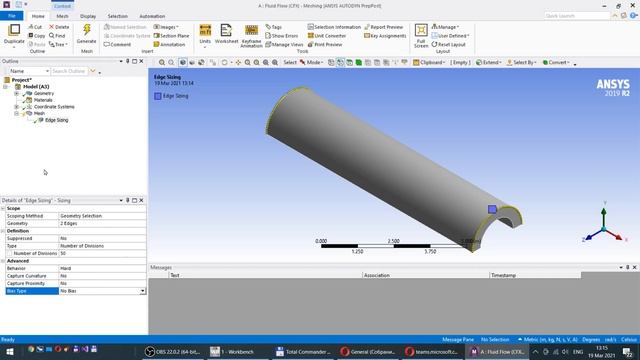Open the User Defined layout dropdown
This screenshot has height=360, width=640.
[x=450, y=36]
